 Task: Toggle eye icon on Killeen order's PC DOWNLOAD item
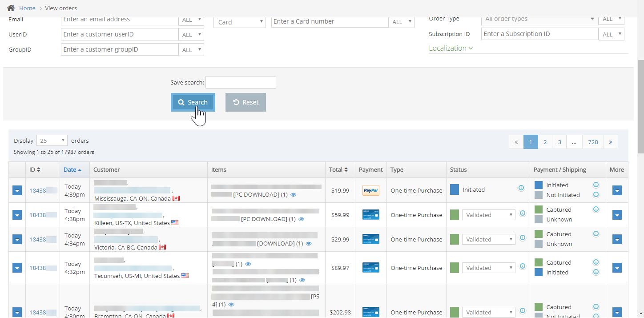pyautogui.click(x=302, y=219)
